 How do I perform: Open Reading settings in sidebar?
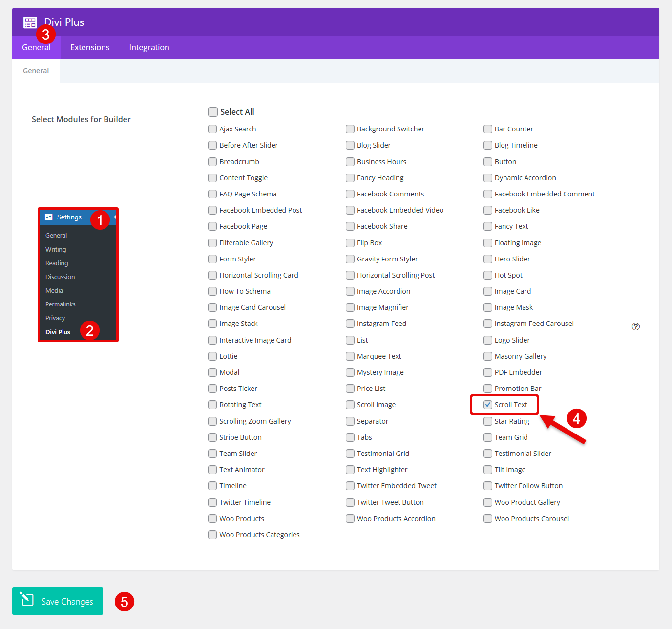[57, 263]
